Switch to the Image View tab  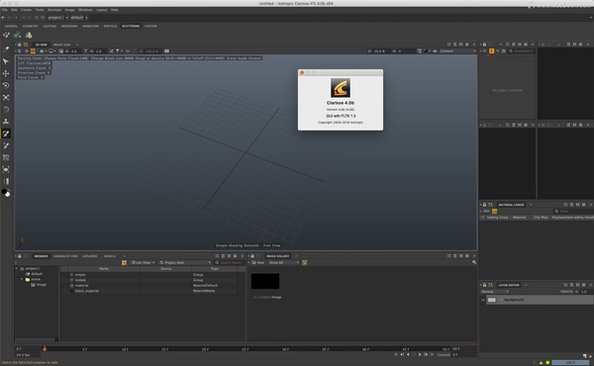click(x=62, y=45)
